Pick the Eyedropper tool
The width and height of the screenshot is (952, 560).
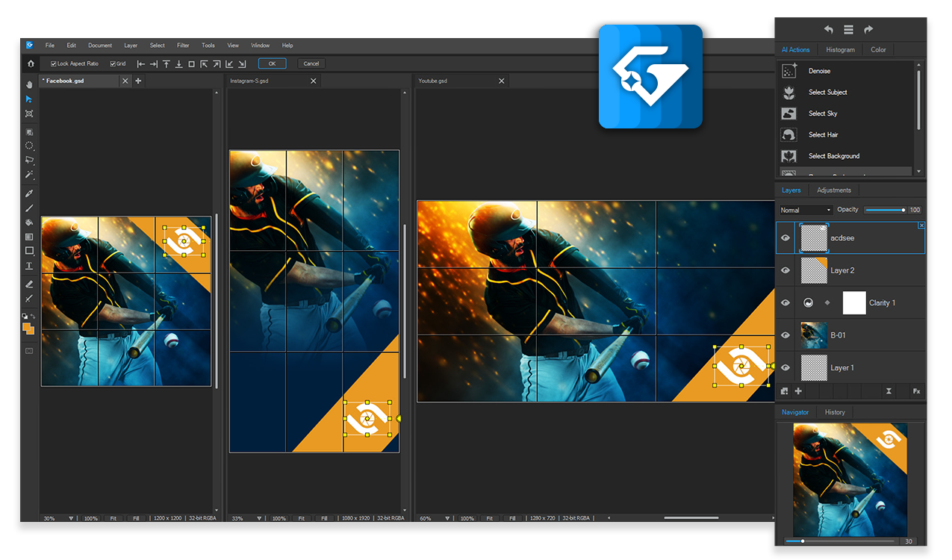tap(29, 193)
